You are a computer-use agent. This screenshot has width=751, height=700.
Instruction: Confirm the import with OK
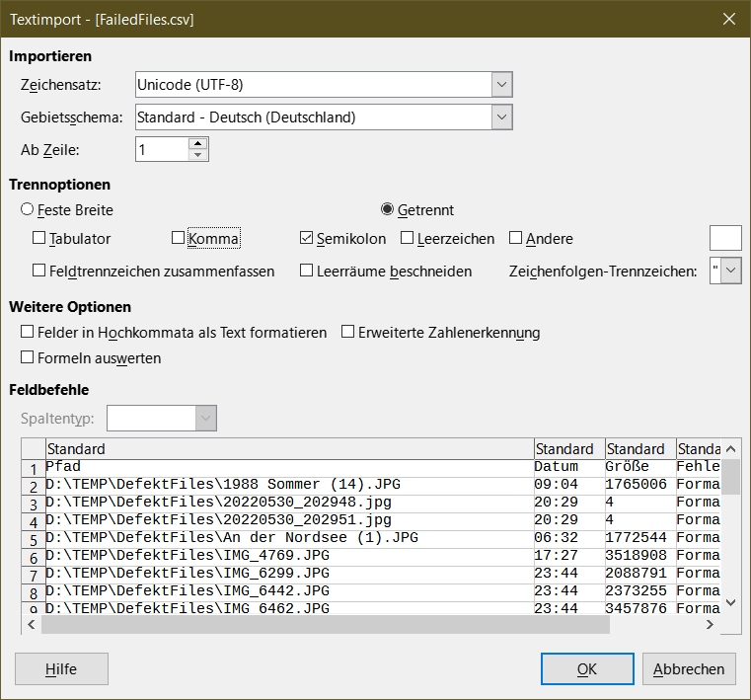click(587, 668)
